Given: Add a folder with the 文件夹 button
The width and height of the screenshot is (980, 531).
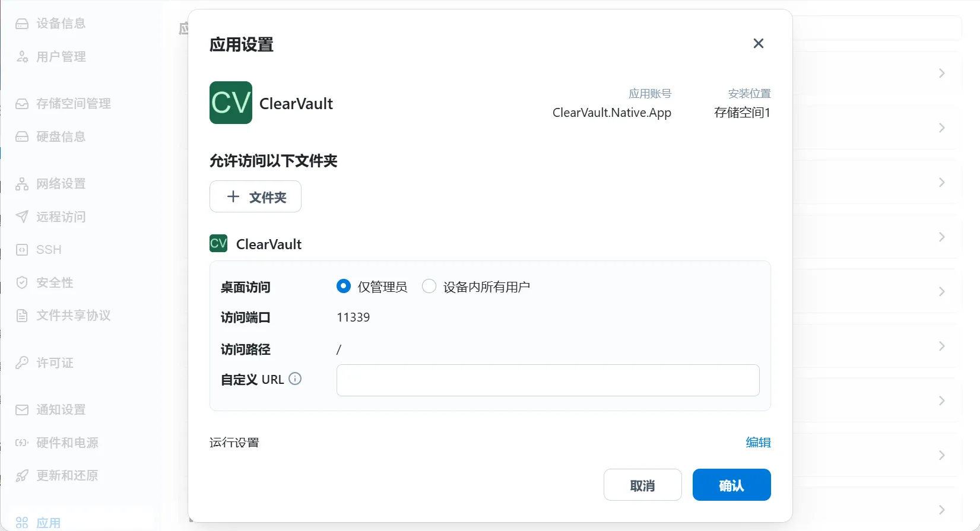Looking at the screenshot, I should coord(255,196).
